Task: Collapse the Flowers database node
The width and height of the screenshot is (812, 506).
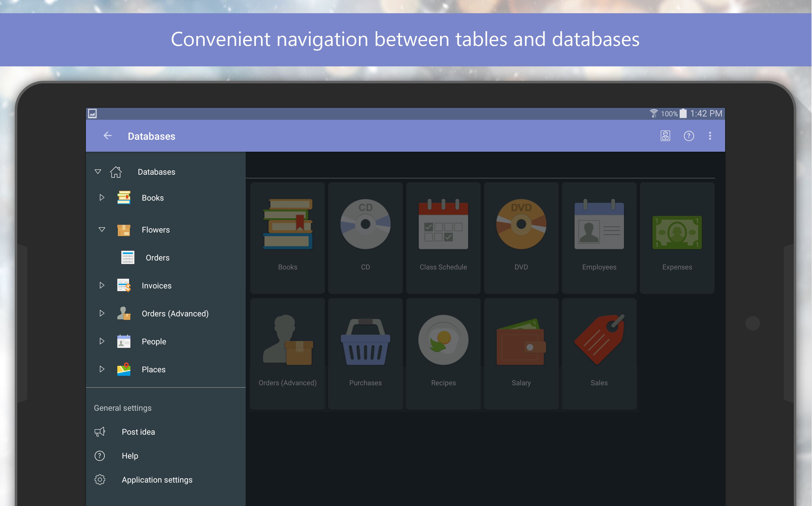Action: pyautogui.click(x=102, y=230)
